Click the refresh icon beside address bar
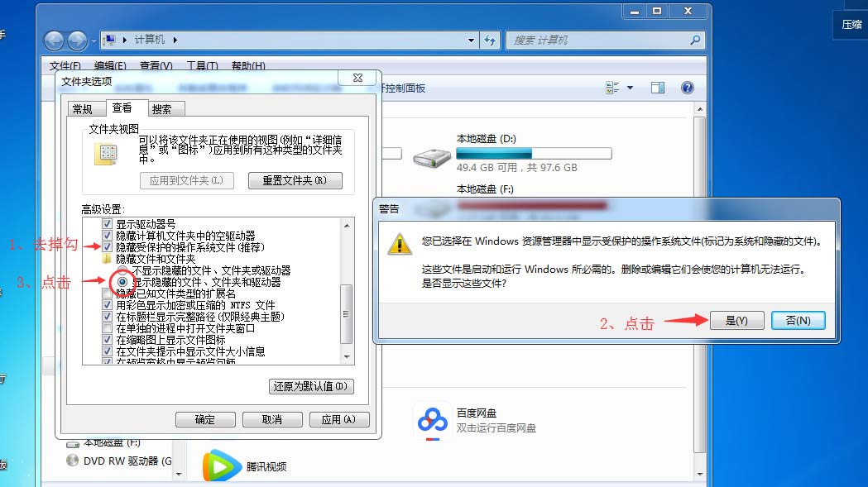The height and width of the screenshot is (487, 868). (x=491, y=40)
